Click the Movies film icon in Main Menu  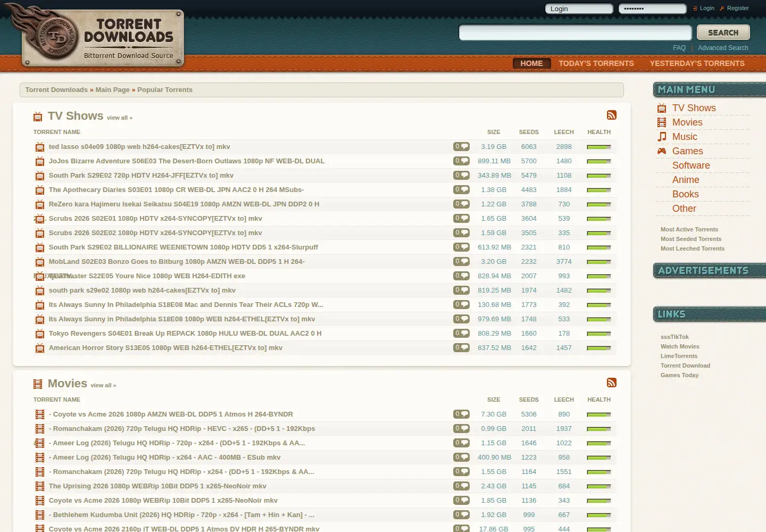662,122
